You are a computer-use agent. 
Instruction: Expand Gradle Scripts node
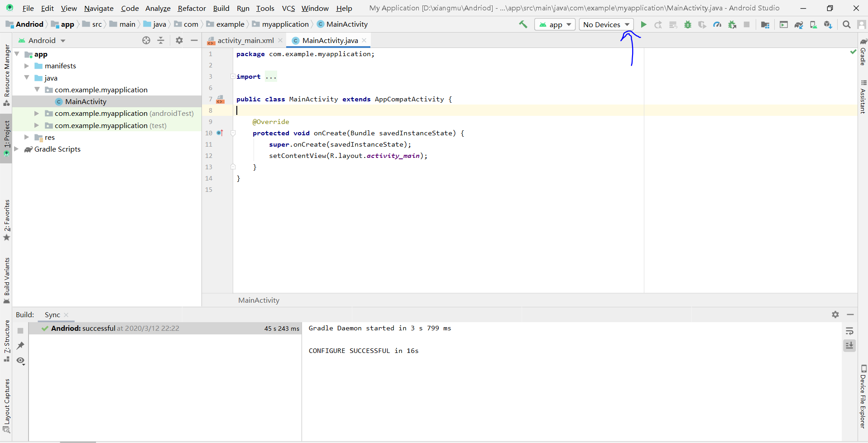(x=17, y=149)
